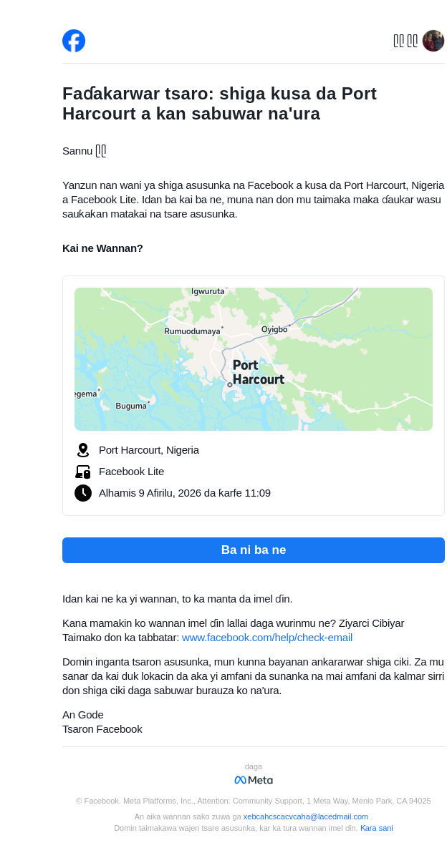
Task: Click the location pin icon
Action: pos(83,450)
